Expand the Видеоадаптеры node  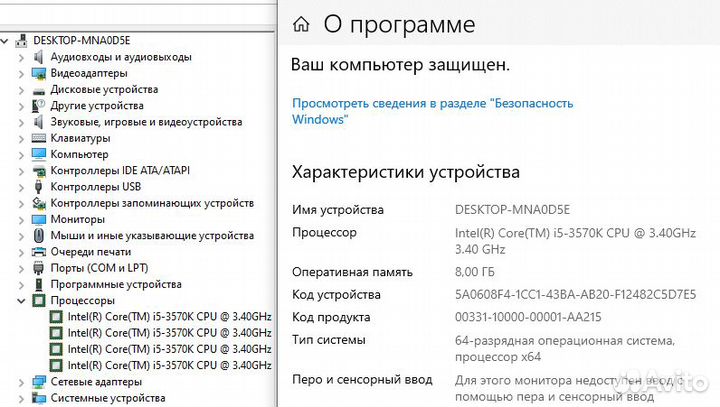(x=21, y=73)
